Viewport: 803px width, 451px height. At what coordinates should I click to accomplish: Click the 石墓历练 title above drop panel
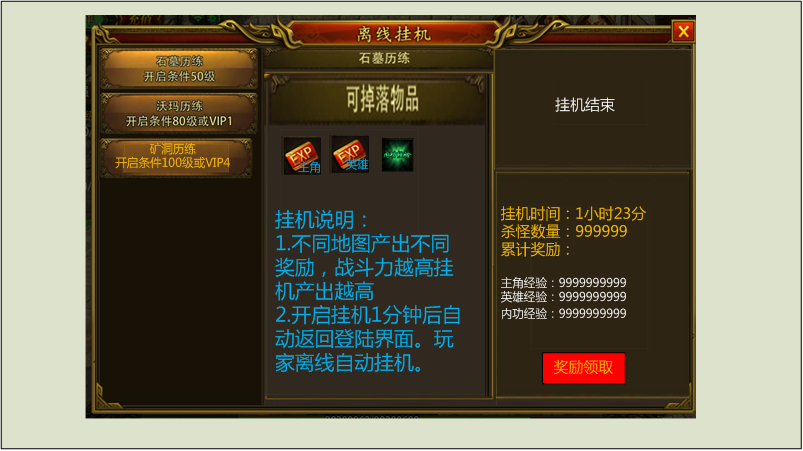(x=384, y=58)
